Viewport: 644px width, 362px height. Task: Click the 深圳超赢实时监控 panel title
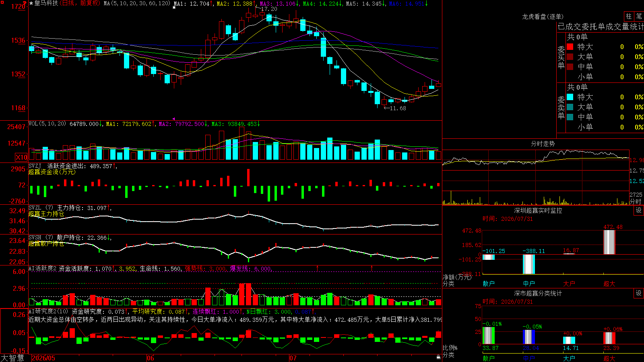538,210
